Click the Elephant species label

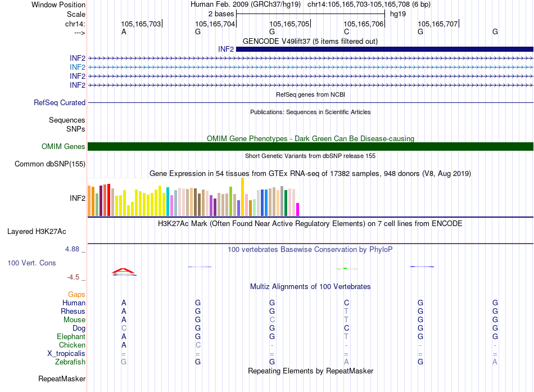coord(71,336)
